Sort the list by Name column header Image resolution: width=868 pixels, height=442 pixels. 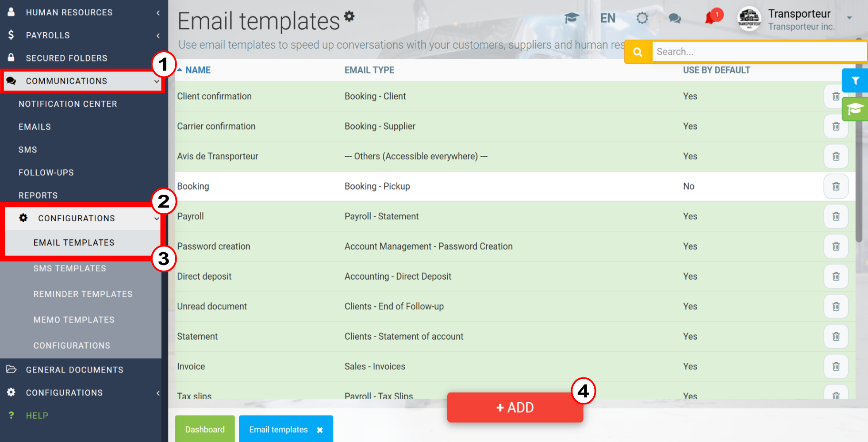coord(198,70)
